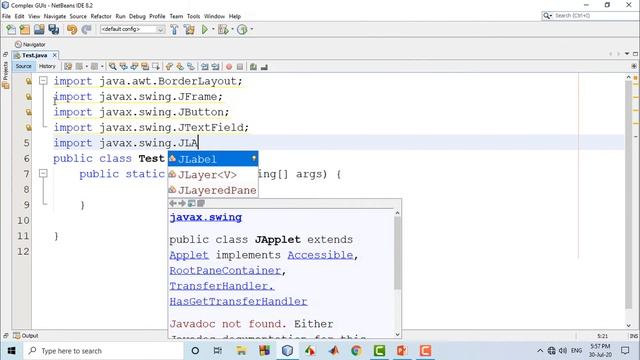Viewport: 640px width, 360px height.
Task: Click the Find Previous Occurrence editor icon
Action: coord(123,67)
